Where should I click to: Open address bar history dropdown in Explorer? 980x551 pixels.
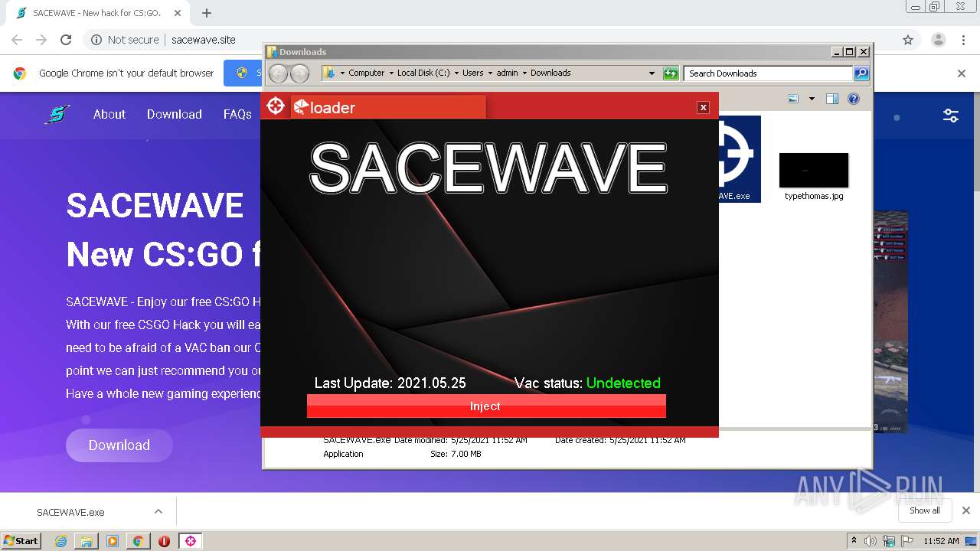tap(652, 73)
